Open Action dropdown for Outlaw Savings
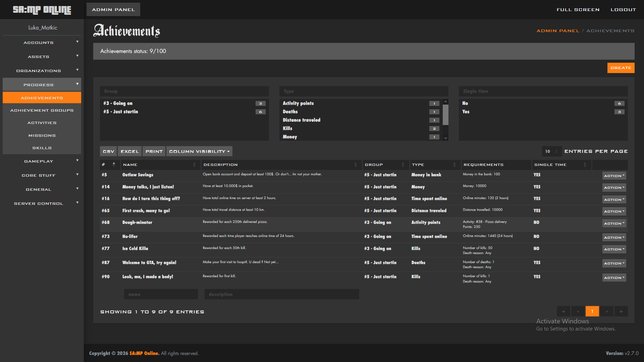 coord(614,176)
